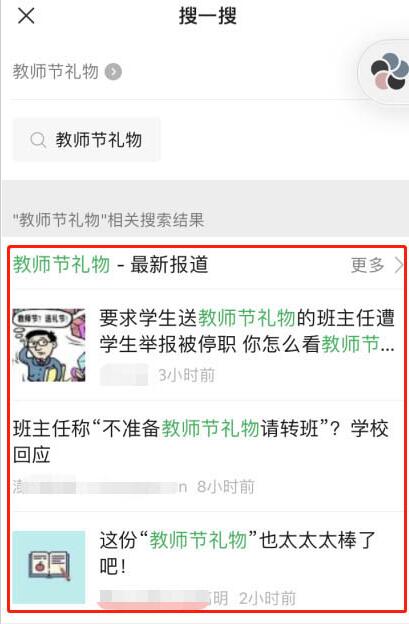Tap the 教师节礼物 label at top
This screenshot has width=409, height=624.
tap(55, 72)
